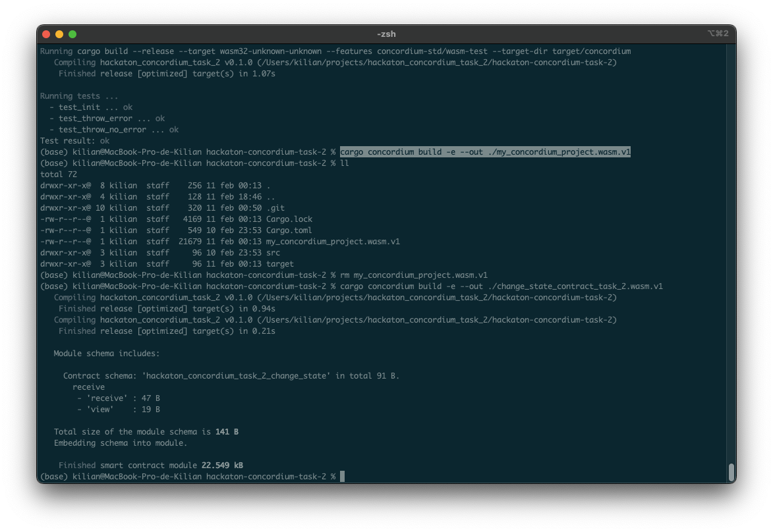Screen dimensions: 773x532
Task: Click the highlighted cargo concordium build command
Action: 485,151
